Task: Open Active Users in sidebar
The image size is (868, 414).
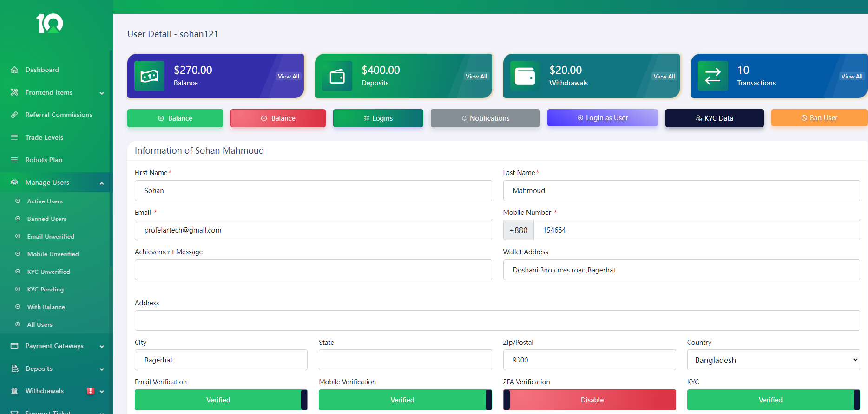Action: tap(45, 201)
